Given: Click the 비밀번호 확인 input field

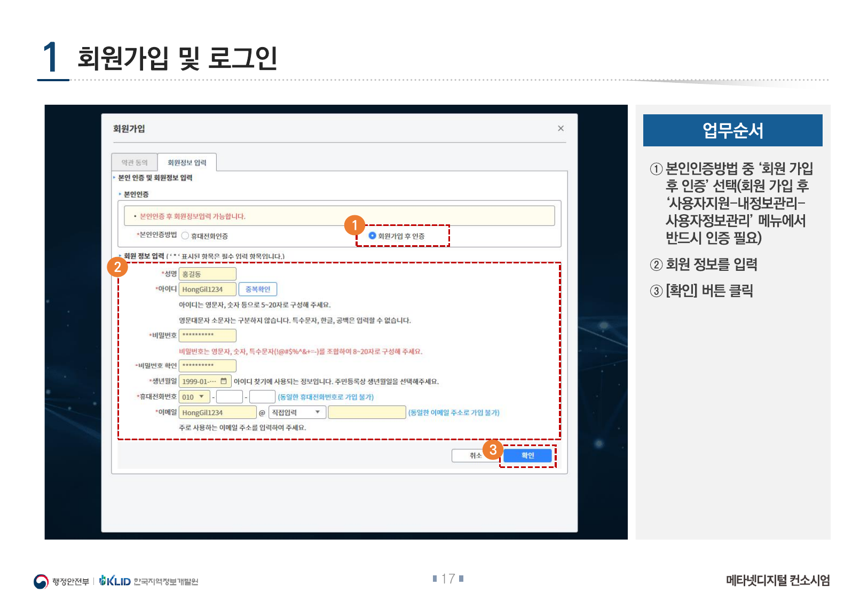Looking at the screenshot, I should pos(207,366).
